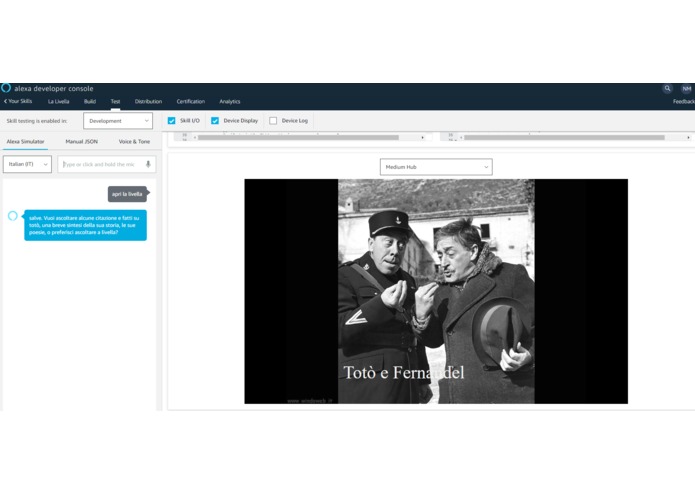The width and height of the screenshot is (695, 494).
Task: Open the NM user account avatar
Action: click(x=687, y=89)
